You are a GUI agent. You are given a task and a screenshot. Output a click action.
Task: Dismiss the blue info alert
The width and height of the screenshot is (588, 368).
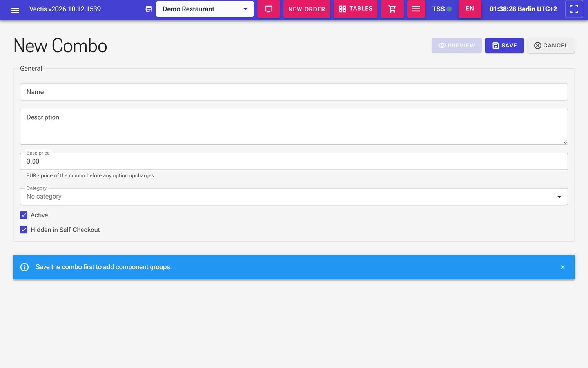(563, 267)
